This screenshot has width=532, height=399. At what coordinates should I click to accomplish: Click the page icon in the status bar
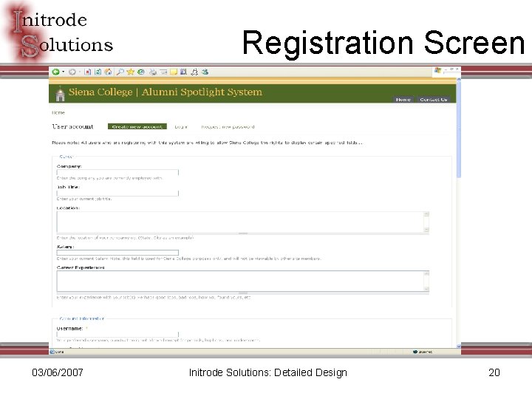coord(52,352)
